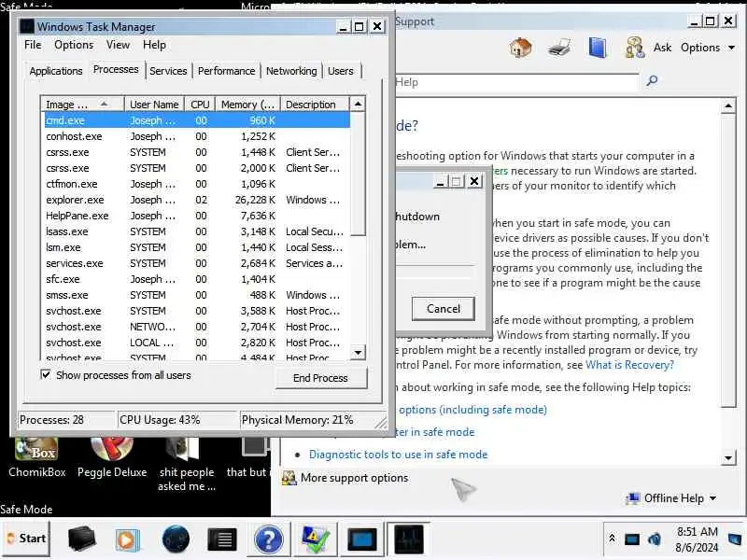The width and height of the screenshot is (747, 560).
Task: Open the More support options link
Action: 355,478
